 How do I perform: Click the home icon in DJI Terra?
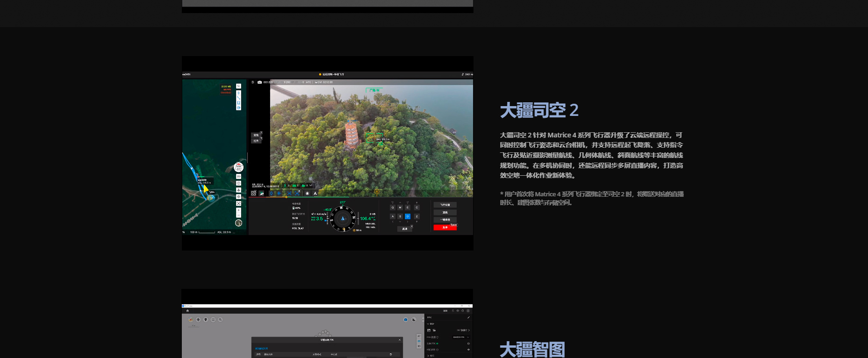(187, 311)
